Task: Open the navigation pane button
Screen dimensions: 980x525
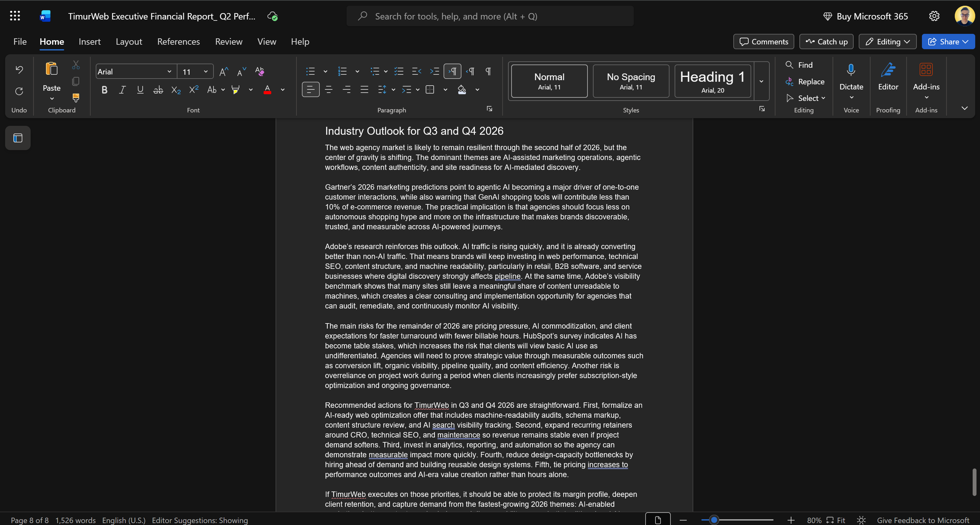Action: 18,138
